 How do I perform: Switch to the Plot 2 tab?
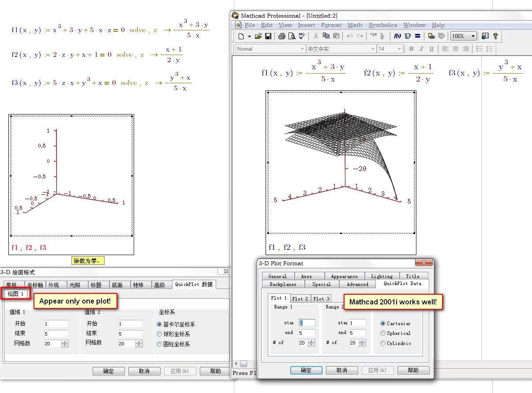(x=300, y=298)
